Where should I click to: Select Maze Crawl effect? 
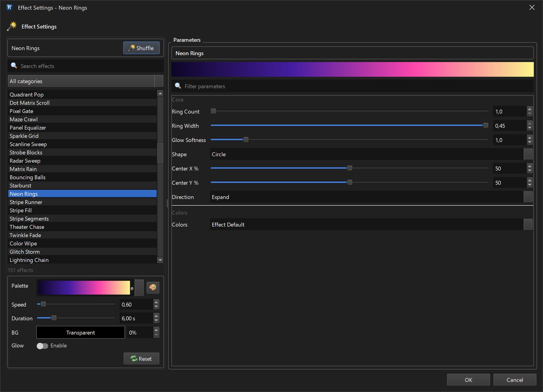click(x=82, y=119)
